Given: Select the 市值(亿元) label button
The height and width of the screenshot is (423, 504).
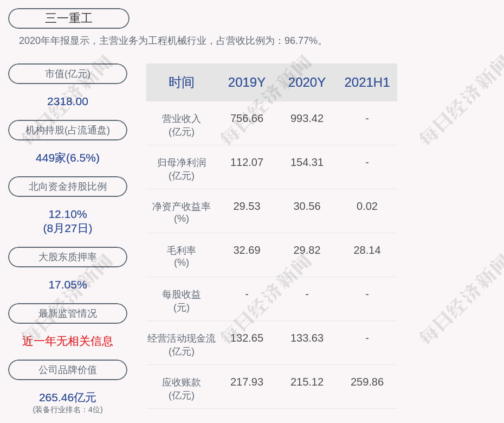Looking at the screenshot, I should (x=68, y=74).
